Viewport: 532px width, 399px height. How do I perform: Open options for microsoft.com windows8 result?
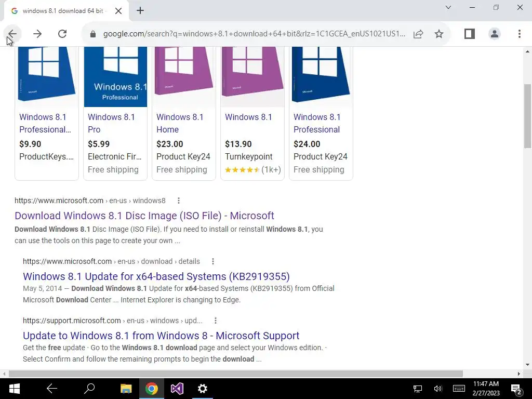point(179,201)
